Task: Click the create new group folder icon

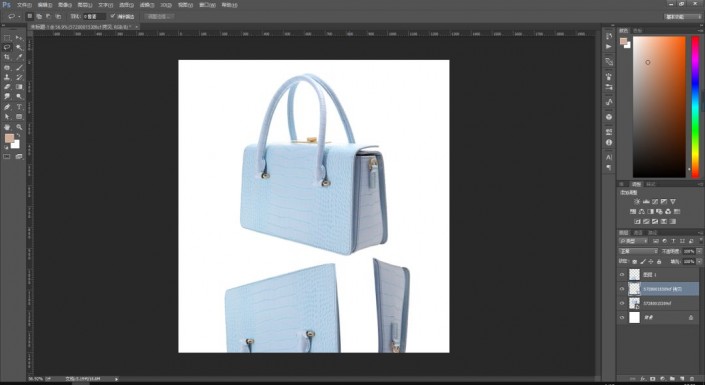Action: click(673, 379)
